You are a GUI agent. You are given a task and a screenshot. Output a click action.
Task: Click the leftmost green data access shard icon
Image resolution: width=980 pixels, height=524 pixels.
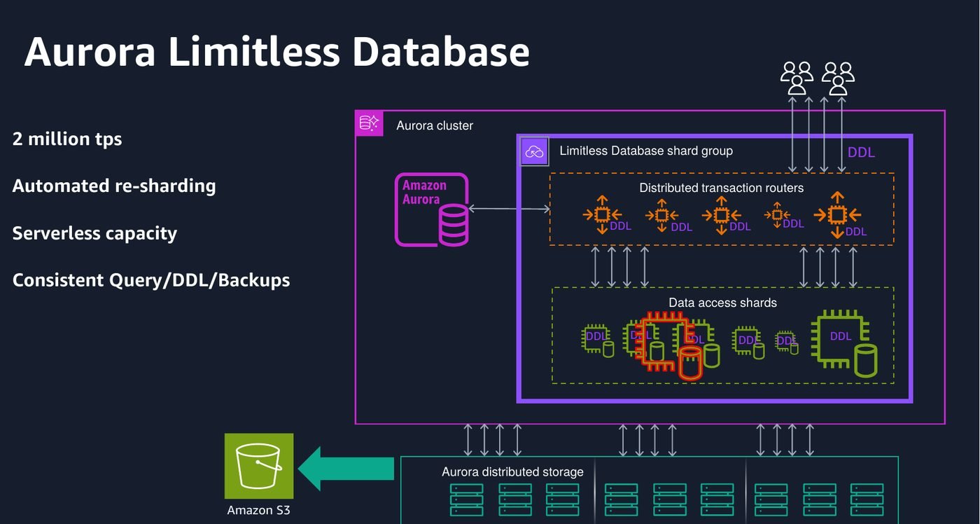coord(597,340)
